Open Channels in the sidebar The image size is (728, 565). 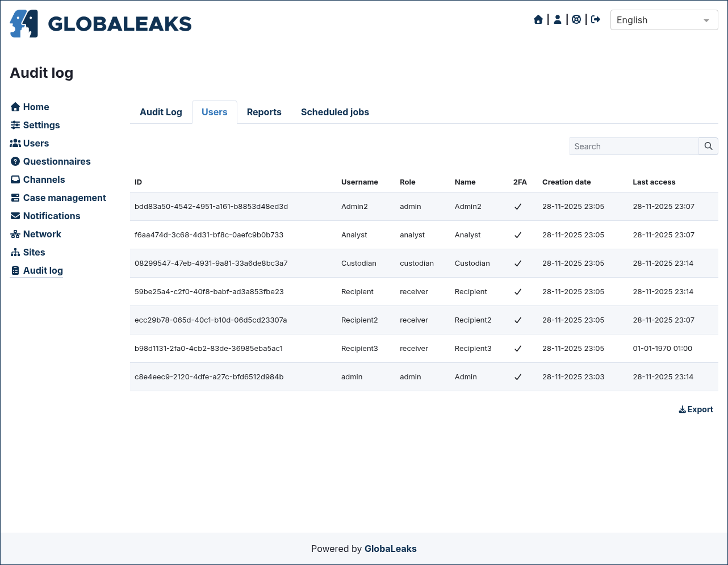pyautogui.click(x=37, y=179)
